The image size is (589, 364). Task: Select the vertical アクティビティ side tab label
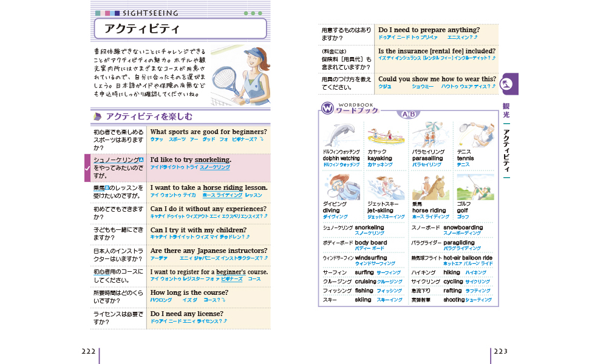(x=506, y=150)
